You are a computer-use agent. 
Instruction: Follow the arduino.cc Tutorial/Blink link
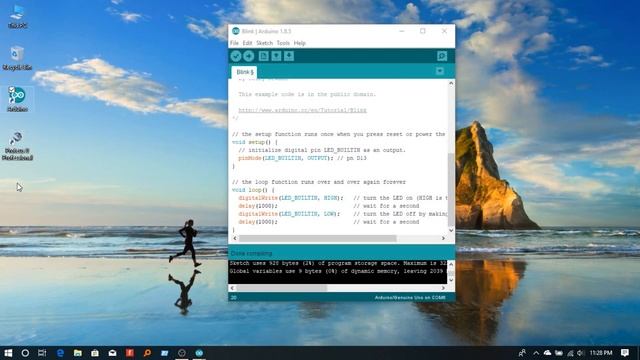tap(302, 110)
